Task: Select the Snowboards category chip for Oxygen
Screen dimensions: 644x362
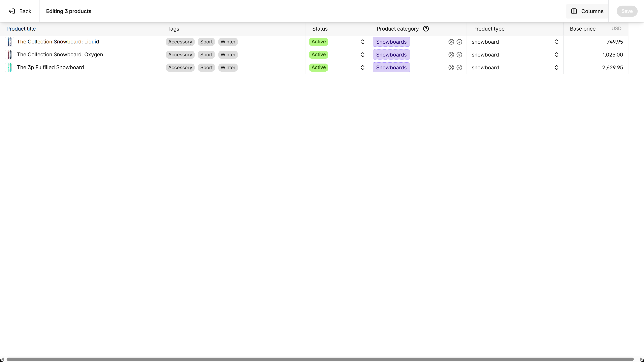Action: pyautogui.click(x=391, y=55)
